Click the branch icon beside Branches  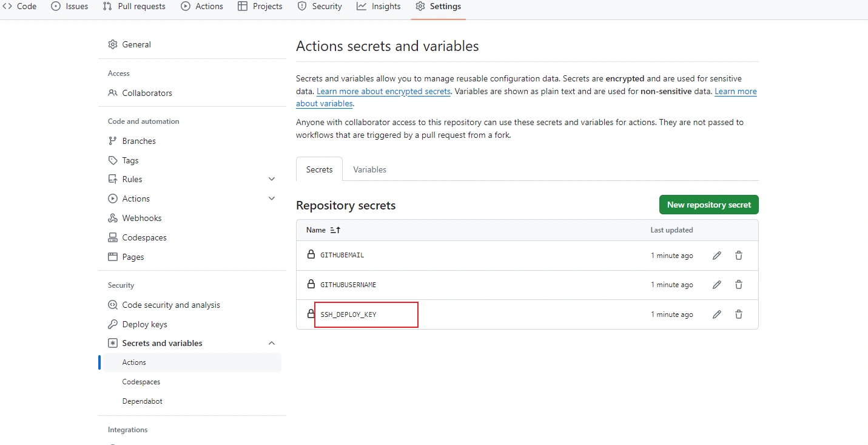click(113, 141)
